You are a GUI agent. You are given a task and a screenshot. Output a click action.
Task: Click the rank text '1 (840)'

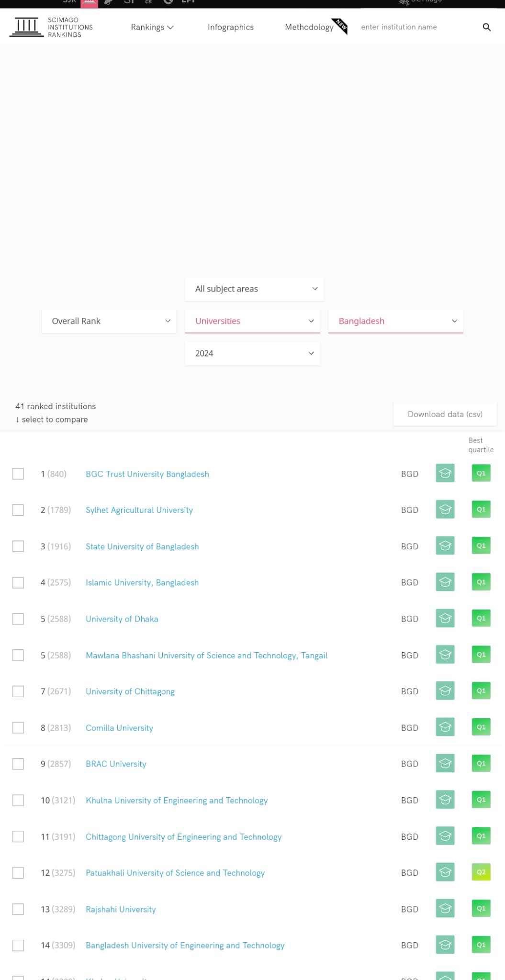[54, 474]
